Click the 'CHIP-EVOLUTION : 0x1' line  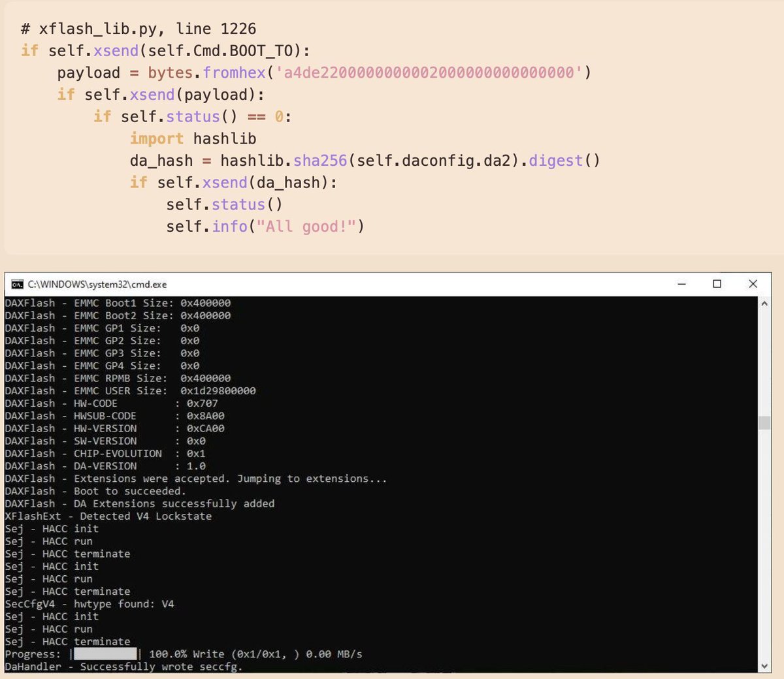click(x=105, y=453)
